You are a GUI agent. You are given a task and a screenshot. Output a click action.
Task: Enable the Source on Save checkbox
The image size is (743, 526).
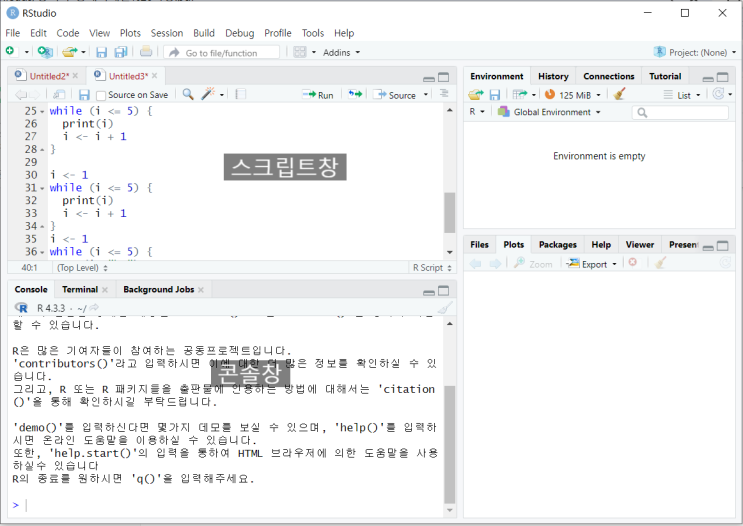coord(101,95)
